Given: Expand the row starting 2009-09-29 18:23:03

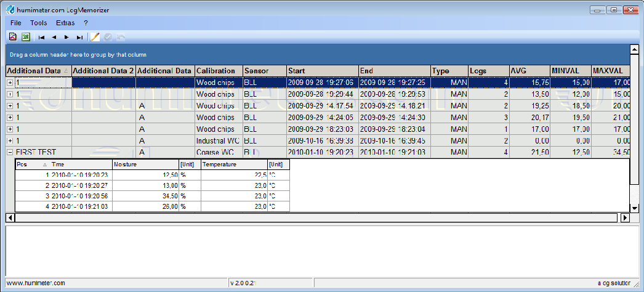Looking at the screenshot, I should (10, 129).
